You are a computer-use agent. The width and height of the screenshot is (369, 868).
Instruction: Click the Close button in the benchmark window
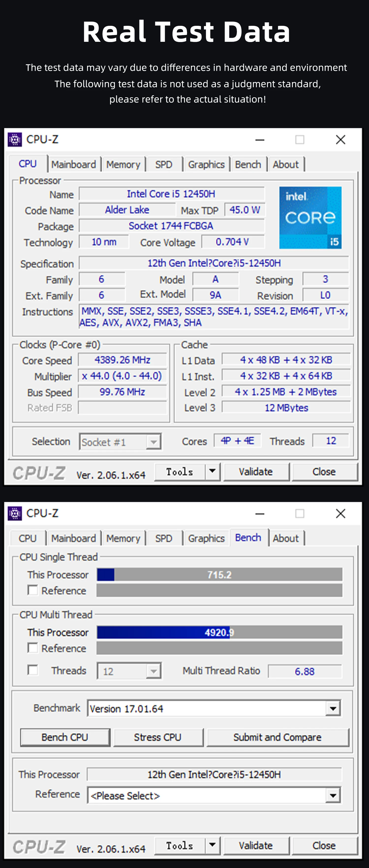point(324,845)
